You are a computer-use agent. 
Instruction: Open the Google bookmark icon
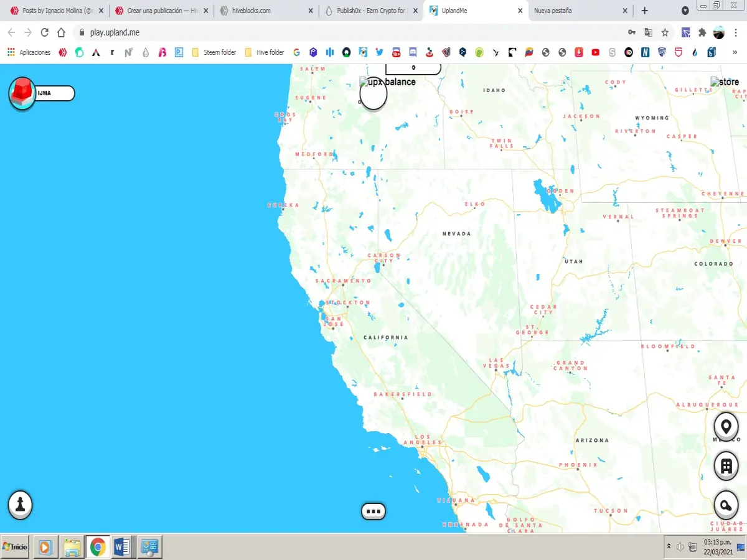296,52
